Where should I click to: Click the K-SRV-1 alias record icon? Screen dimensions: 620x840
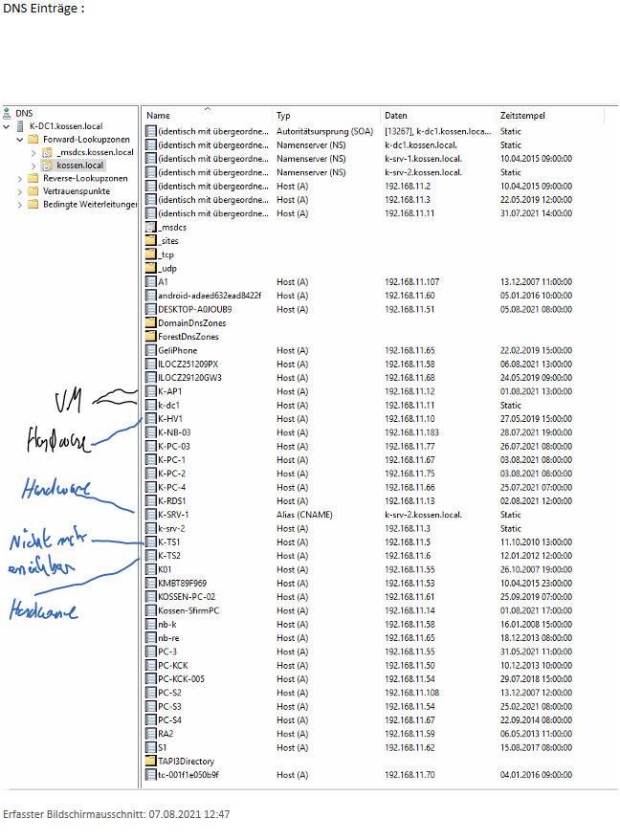(x=150, y=515)
